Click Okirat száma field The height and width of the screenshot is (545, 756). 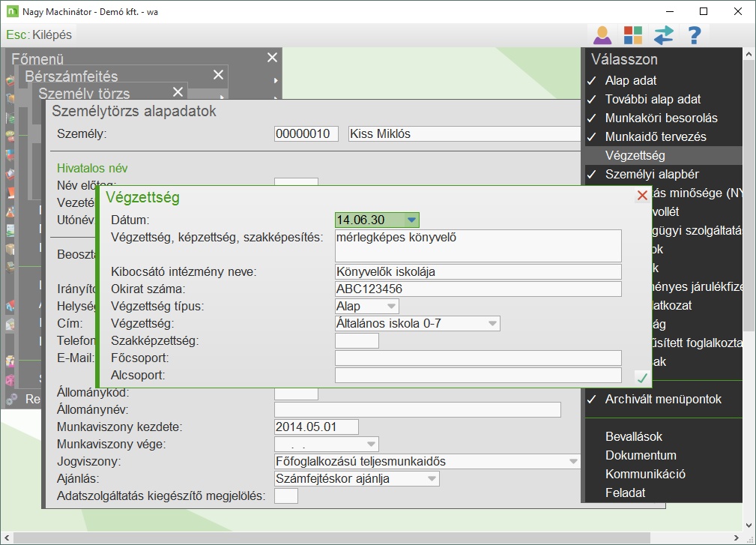point(478,289)
